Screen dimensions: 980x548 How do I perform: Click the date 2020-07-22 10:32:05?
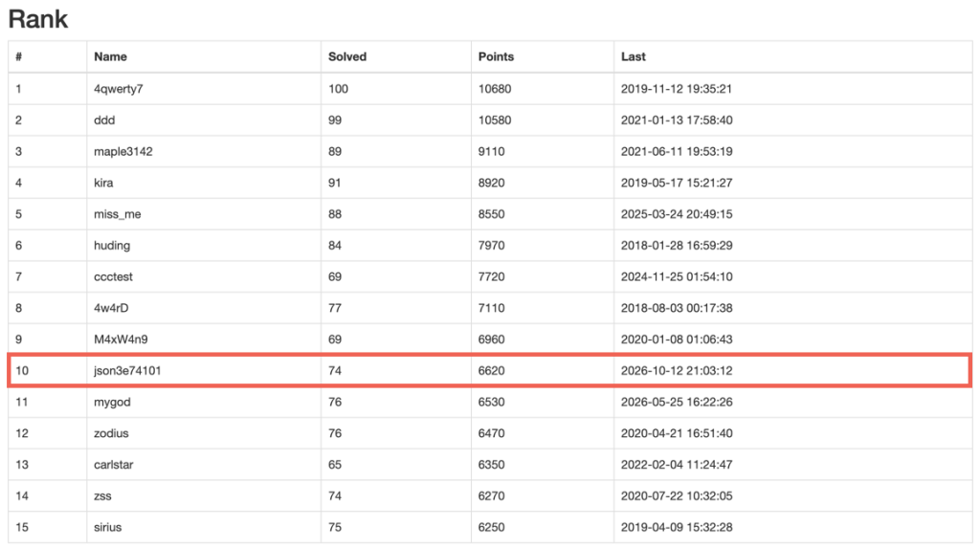(677, 495)
